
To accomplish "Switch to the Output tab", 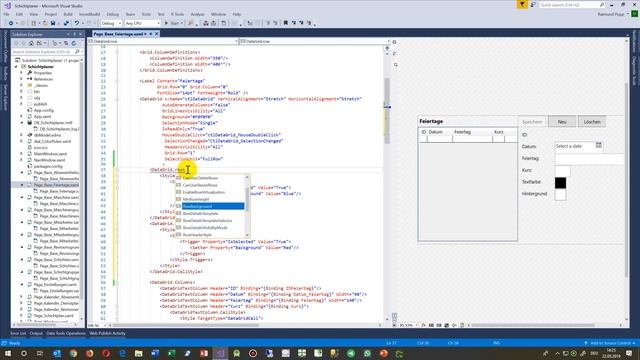I will [x=36, y=333].
